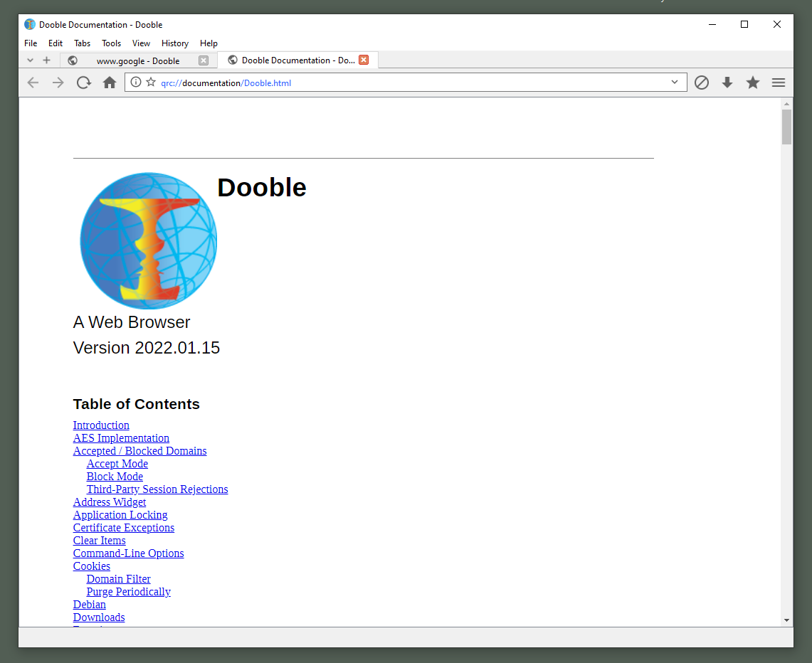Open the View menu
Viewport: 812px width, 663px height.
click(141, 43)
